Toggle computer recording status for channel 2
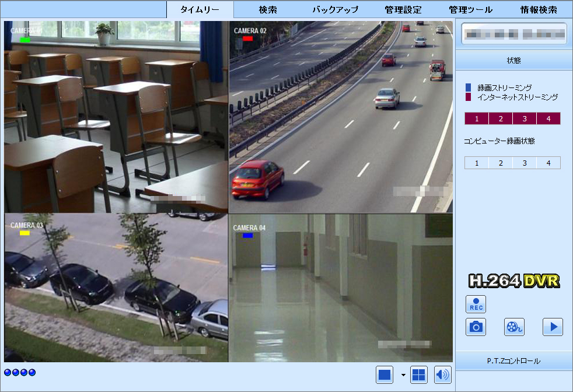The image size is (573, 392). 501,163
